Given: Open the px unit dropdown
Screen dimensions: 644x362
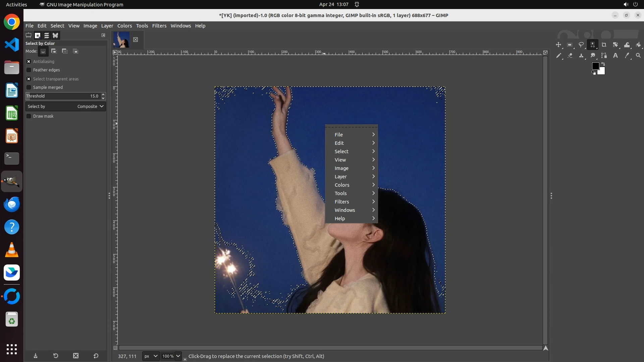Looking at the screenshot, I should click(151, 356).
